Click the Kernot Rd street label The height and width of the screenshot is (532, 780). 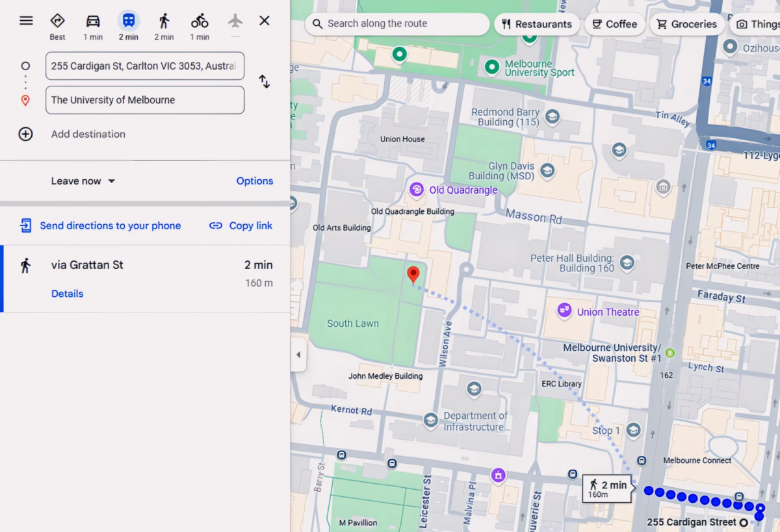(x=352, y=410)
